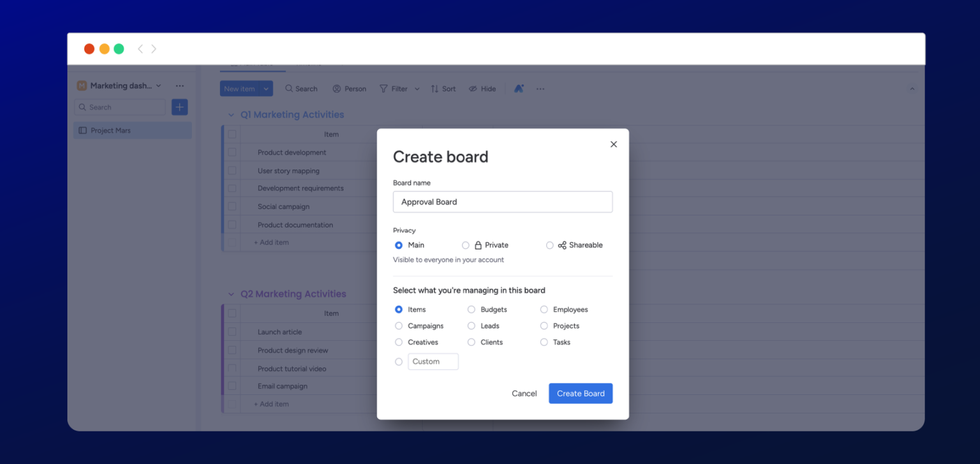The height and width of the screenshot is (464, 980).
Task: Click the sidebar Search field
Action: point(120,107)
